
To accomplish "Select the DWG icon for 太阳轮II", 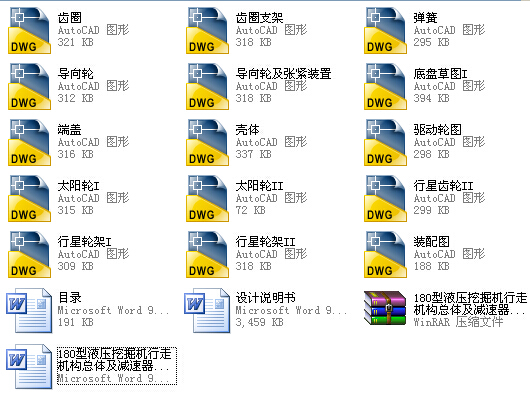I will pos(208,198).
